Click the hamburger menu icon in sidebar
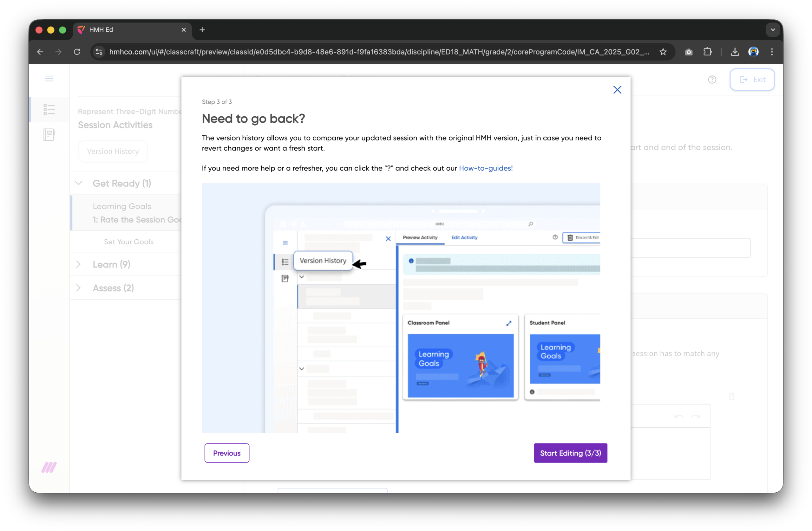 click(x=49, y=79)
